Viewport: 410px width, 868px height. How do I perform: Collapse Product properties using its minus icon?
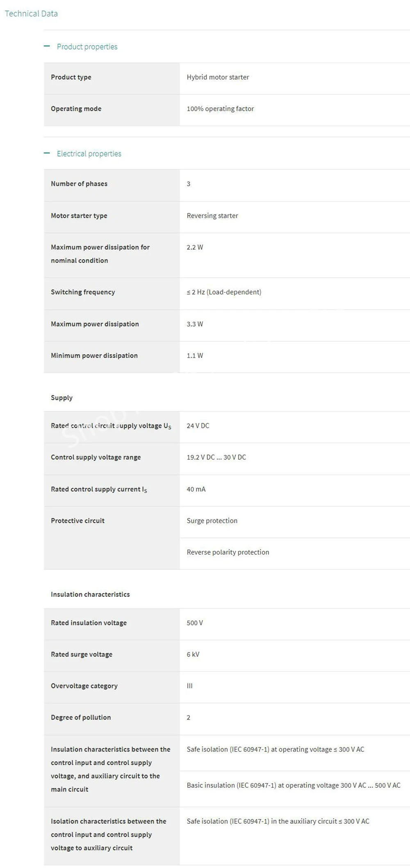pos(47,46)
